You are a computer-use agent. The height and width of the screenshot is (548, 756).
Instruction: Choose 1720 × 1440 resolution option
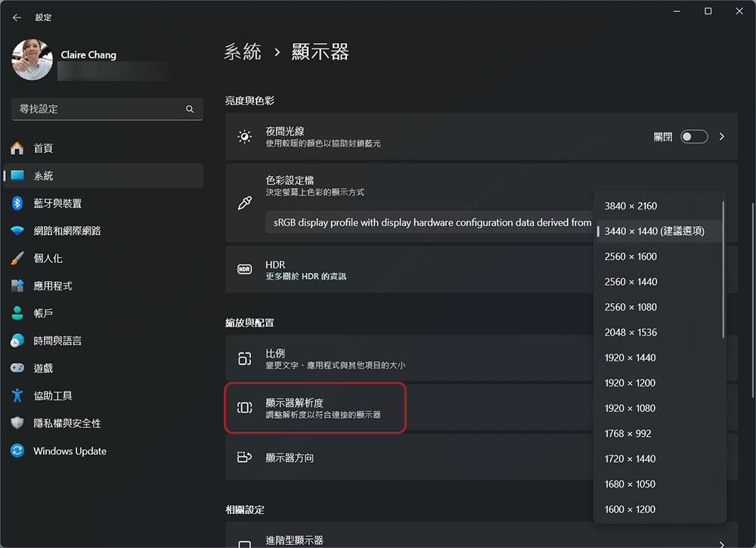click(658, 459)
